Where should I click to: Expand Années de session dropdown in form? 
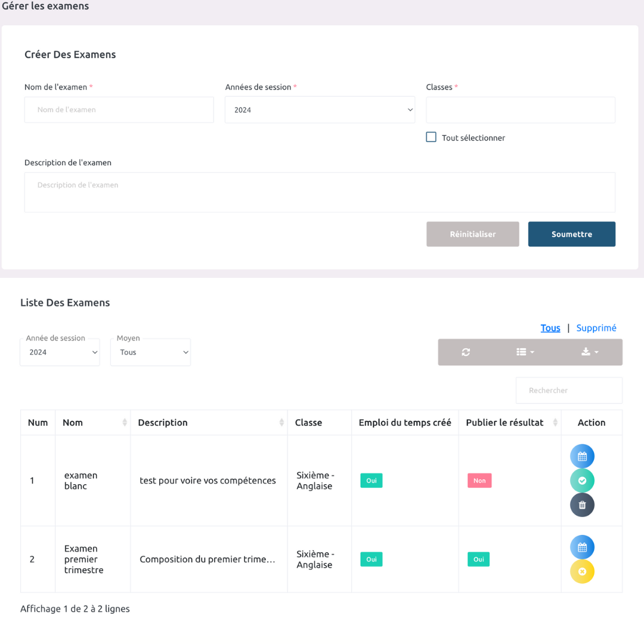pyautogui.click(x=320, y=110)
